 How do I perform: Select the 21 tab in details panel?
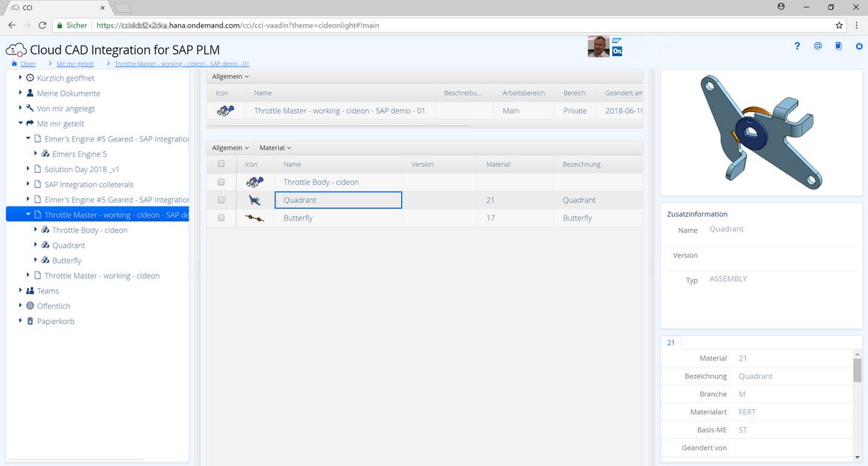671,343
